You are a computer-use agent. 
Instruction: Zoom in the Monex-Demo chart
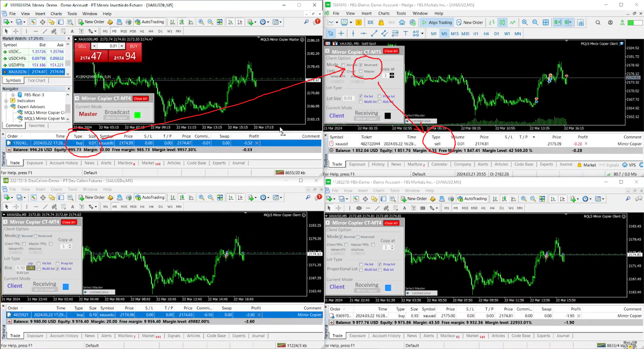tap(201, 22)
